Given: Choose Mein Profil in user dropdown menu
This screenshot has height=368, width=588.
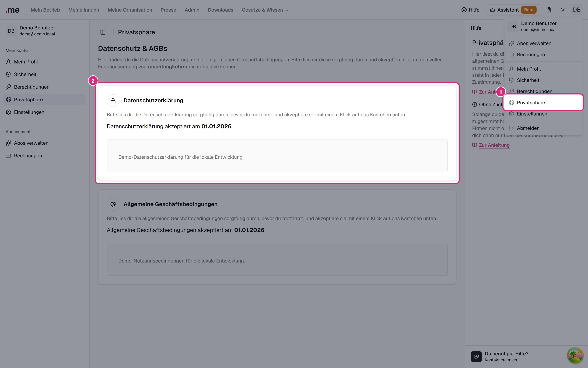Looking at the screenshot, I should pyautogui.click(x=543, y=69).
